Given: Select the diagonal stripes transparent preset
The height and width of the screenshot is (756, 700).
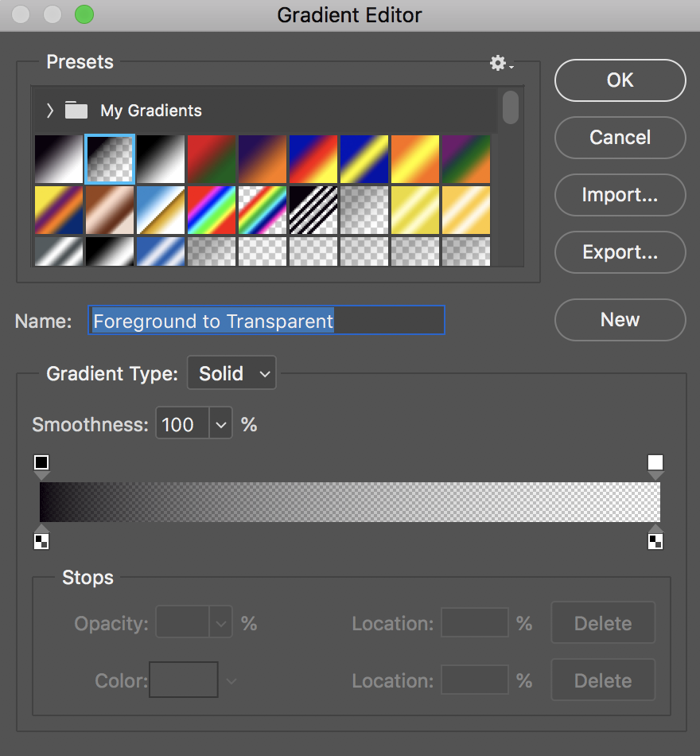Looking at the screenshot, I should [x=313, y=211].
